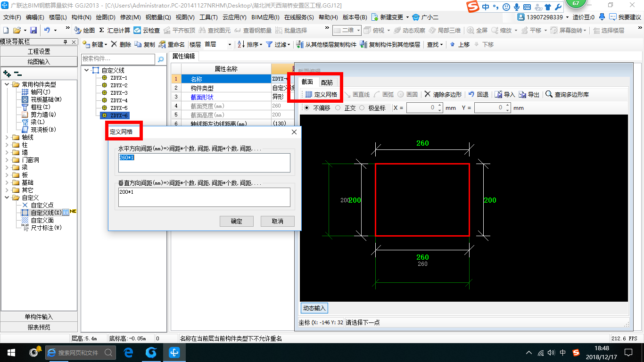Click the 单构件输入 panel button
The image size is (644, 362).
39,317
